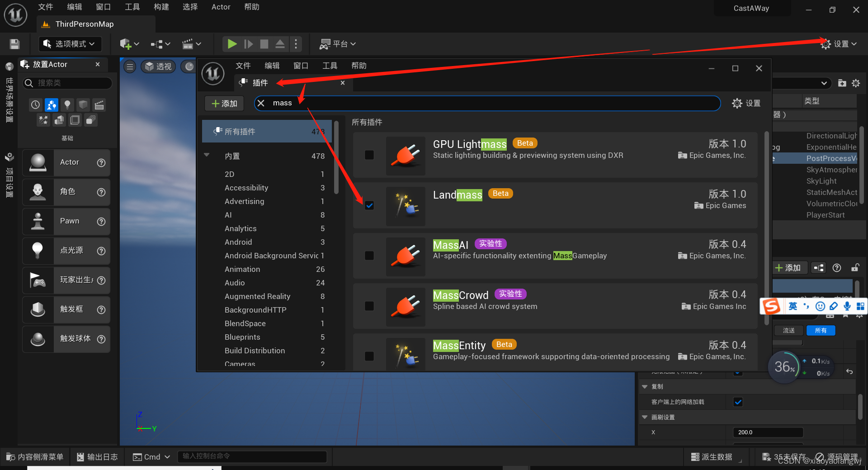Open play options three-dot menu
The height and width of the screenshot is (470, 868).
[296, 44]
